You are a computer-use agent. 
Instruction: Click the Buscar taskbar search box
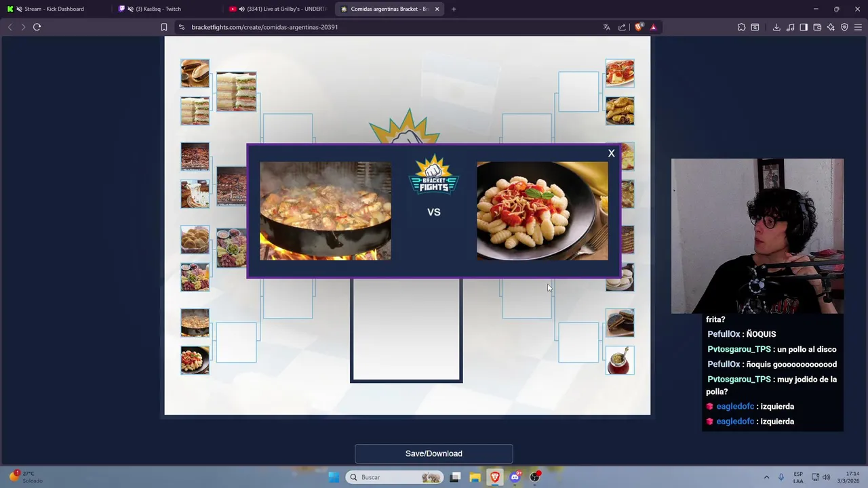[x=395, y=477]
